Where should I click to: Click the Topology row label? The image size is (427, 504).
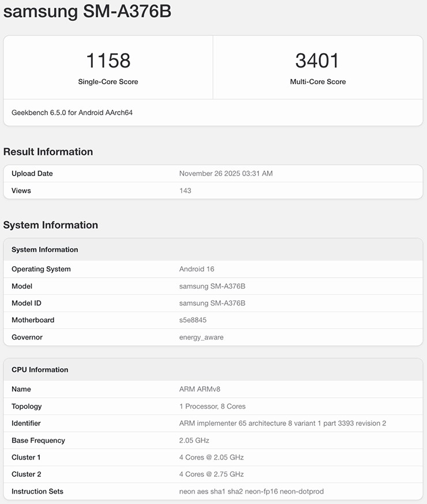point(27,406)
